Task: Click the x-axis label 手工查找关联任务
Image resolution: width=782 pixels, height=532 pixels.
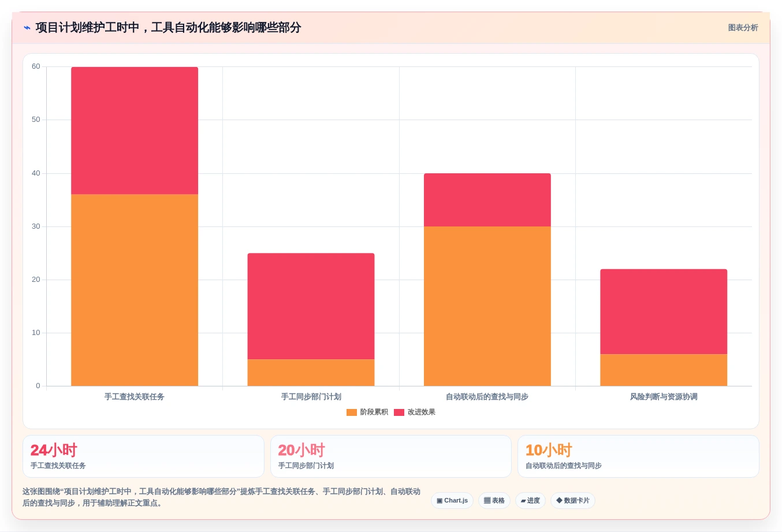Action: [135, 397]
